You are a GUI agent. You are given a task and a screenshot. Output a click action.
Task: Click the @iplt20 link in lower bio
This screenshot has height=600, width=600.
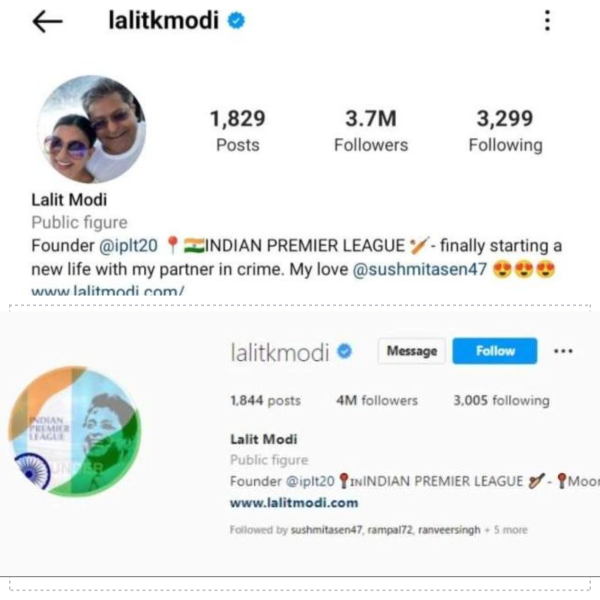click(310, 481)
